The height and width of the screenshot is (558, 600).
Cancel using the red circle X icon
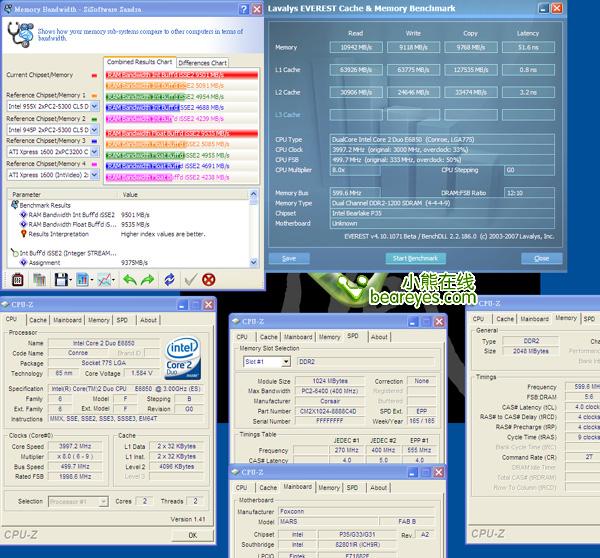tap(209, 280)
